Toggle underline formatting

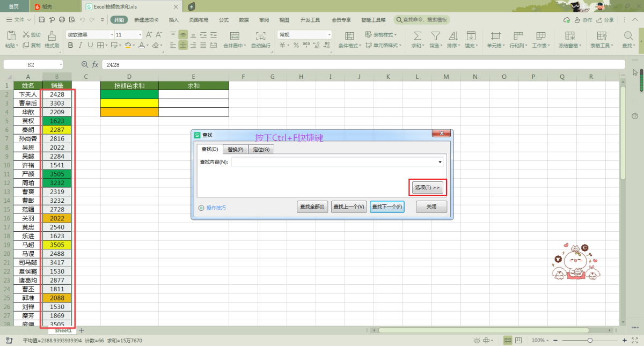pos(90,46)
